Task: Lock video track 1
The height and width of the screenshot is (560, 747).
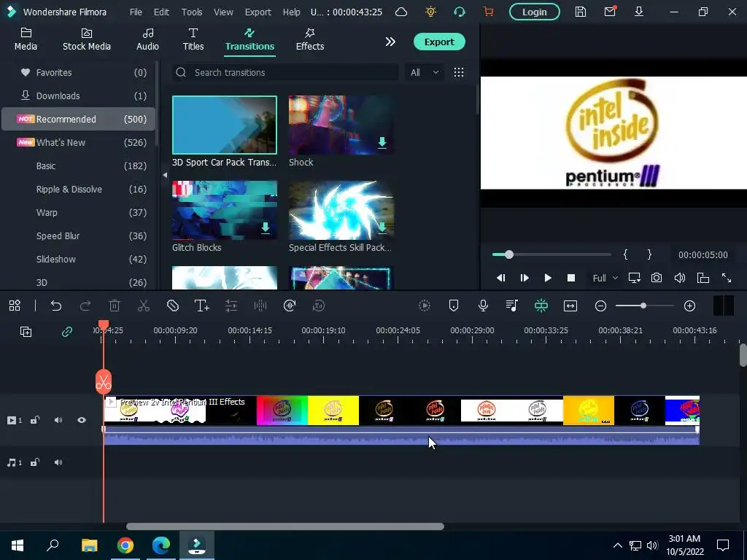Action: pos(35,420)
